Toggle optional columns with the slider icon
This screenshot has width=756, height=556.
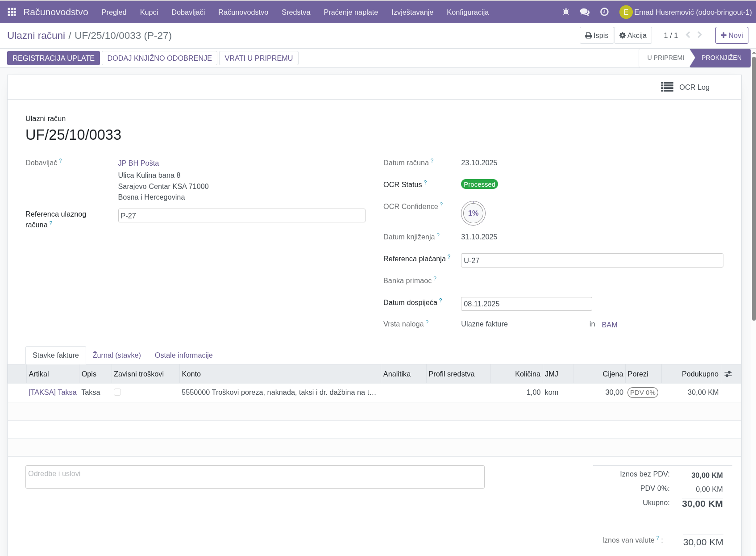pos(728,374)
